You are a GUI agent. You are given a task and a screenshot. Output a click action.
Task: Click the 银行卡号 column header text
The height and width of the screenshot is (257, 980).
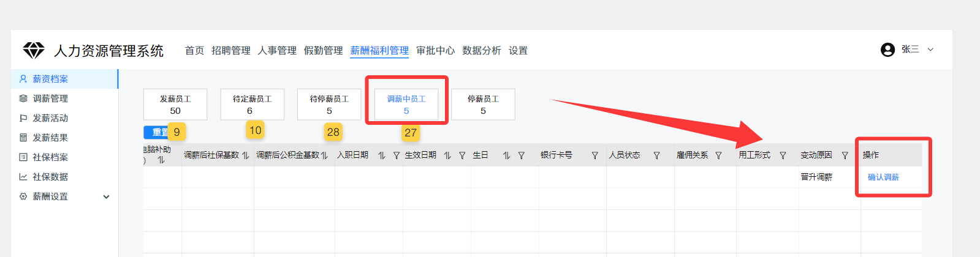[x=556, y=155]
